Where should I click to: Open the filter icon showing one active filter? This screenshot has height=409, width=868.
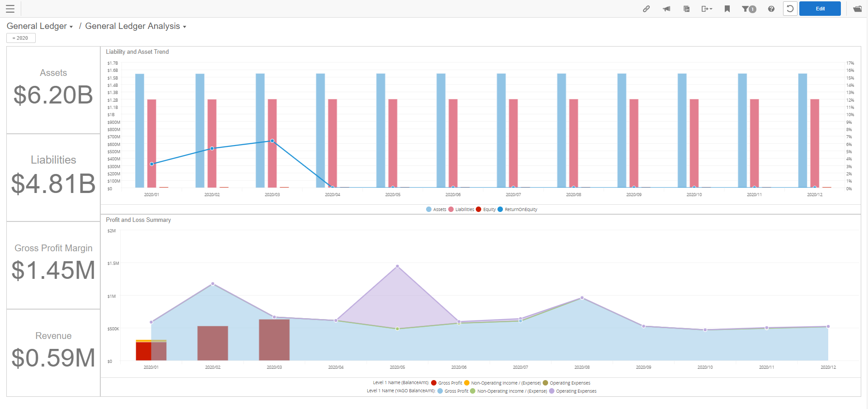749,9
